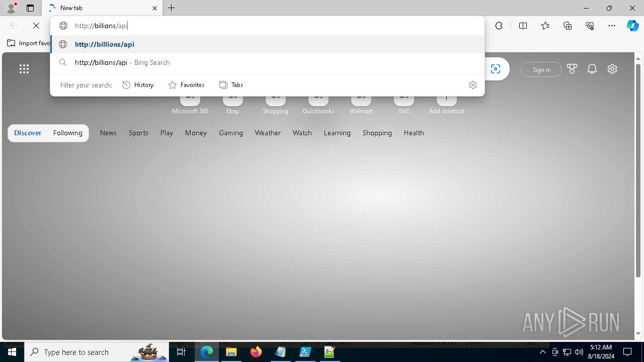Open Settings and more menu

[x=612, y=26]
